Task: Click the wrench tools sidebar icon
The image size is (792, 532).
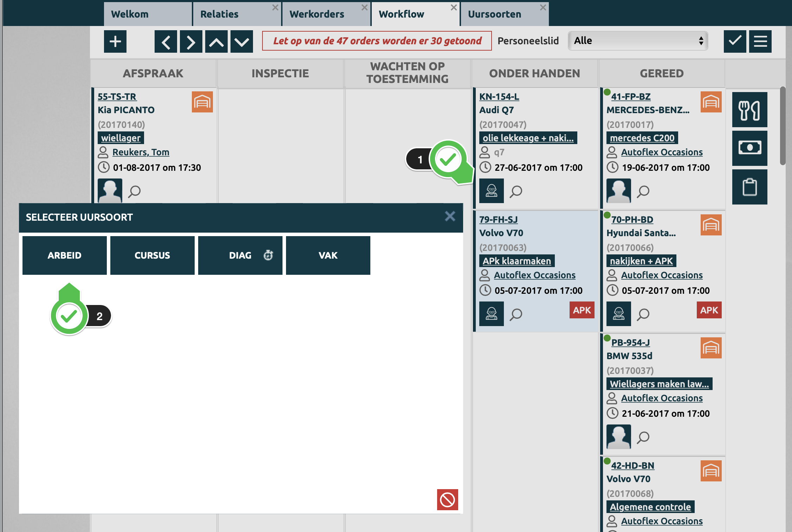Action: pos(749,110)
